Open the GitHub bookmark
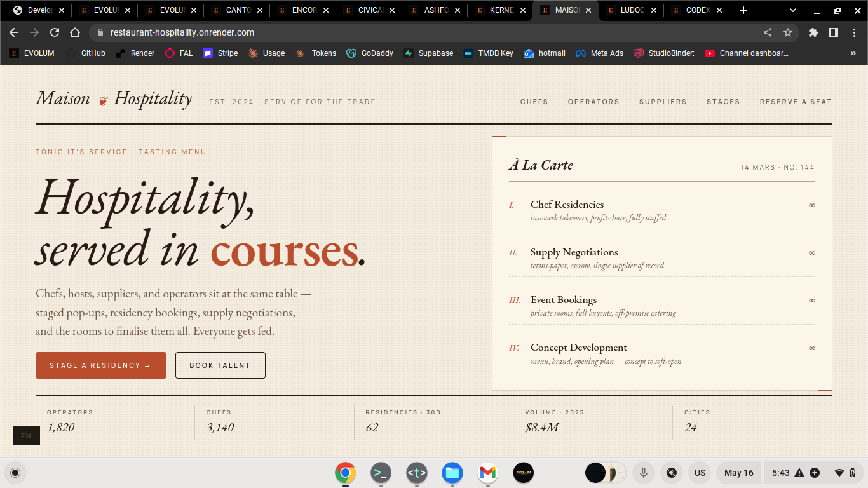 pos(86,53)
